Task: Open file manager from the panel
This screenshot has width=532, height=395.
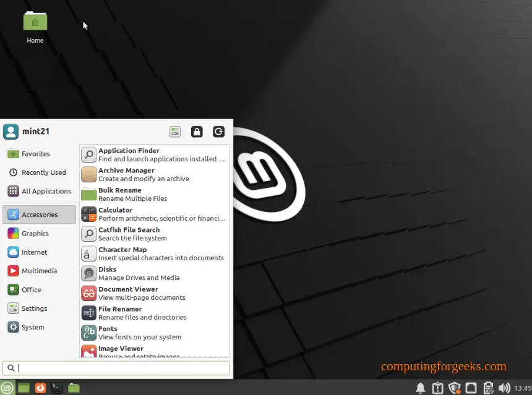Action: coord(74,388)
